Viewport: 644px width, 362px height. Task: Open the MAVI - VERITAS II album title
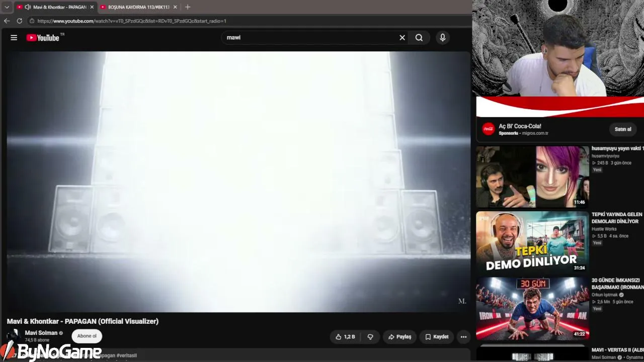coord(618,350)
